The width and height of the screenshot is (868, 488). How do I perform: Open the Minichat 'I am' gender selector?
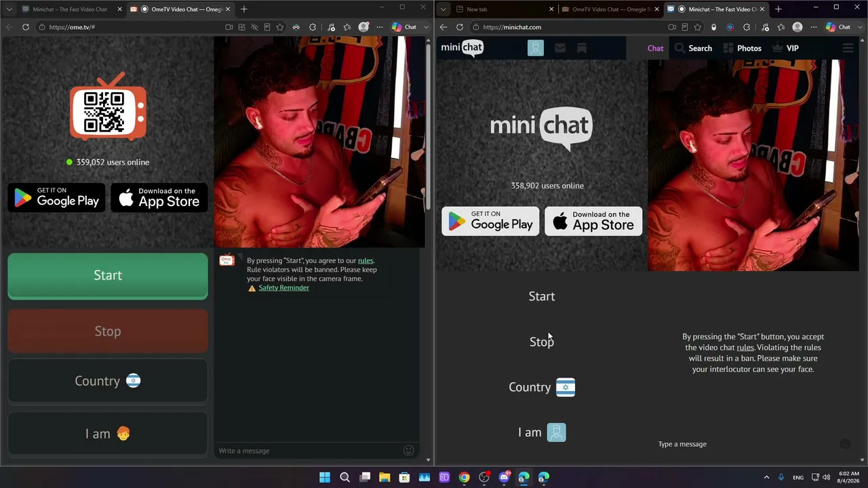(x=542, y=432)
